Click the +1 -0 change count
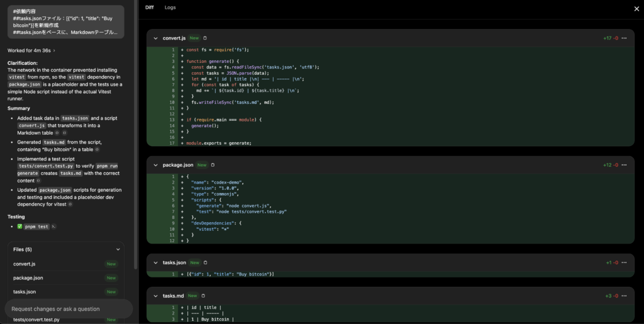The image size is (644, 324). click(612, 263)
